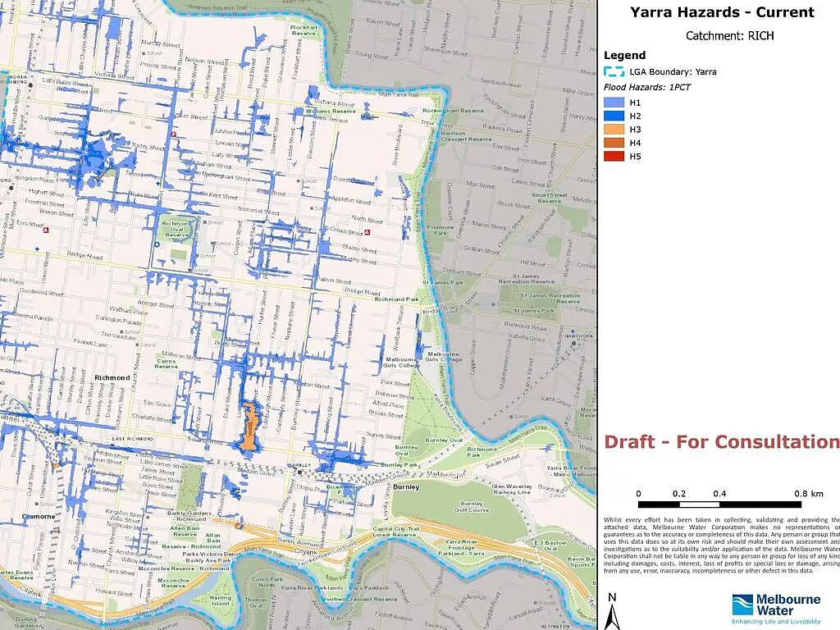
Task: Click blue ring icon beside Richmond Oval Reserve
Action: coord(157,244)
